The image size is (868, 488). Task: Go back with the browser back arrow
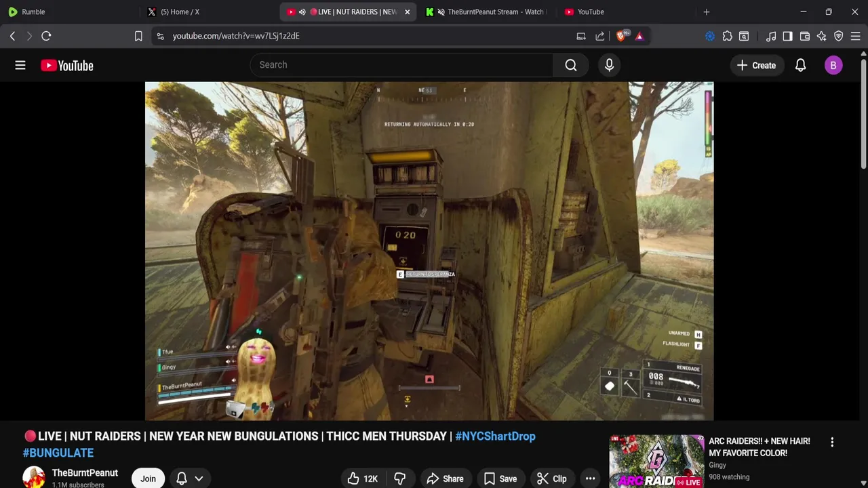point(12,36)
